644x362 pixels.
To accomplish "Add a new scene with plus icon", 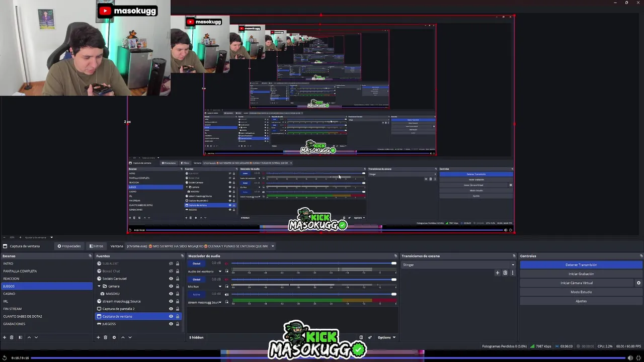I will click(x=5, y=337).
